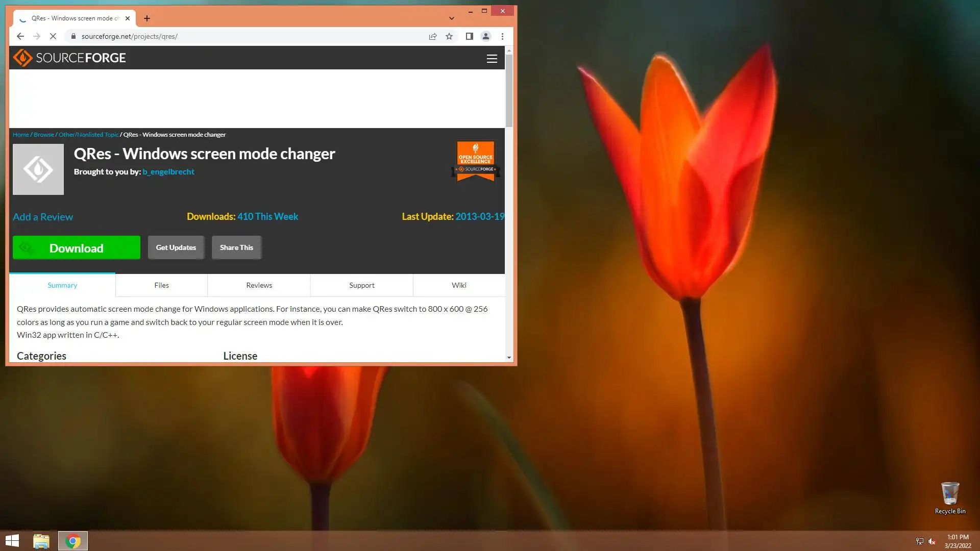Open new tab with plus button
980x551 pixels.
pyautogui.click(x=147, y=18)
